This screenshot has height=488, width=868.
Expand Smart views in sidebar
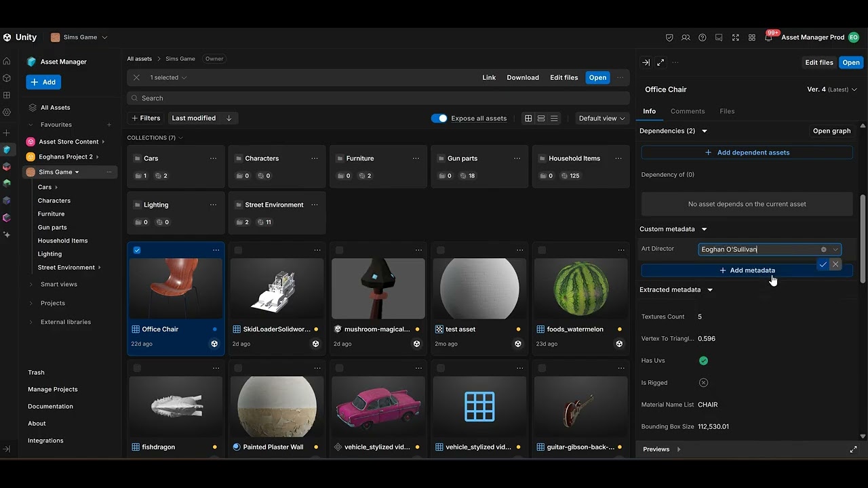31,284
